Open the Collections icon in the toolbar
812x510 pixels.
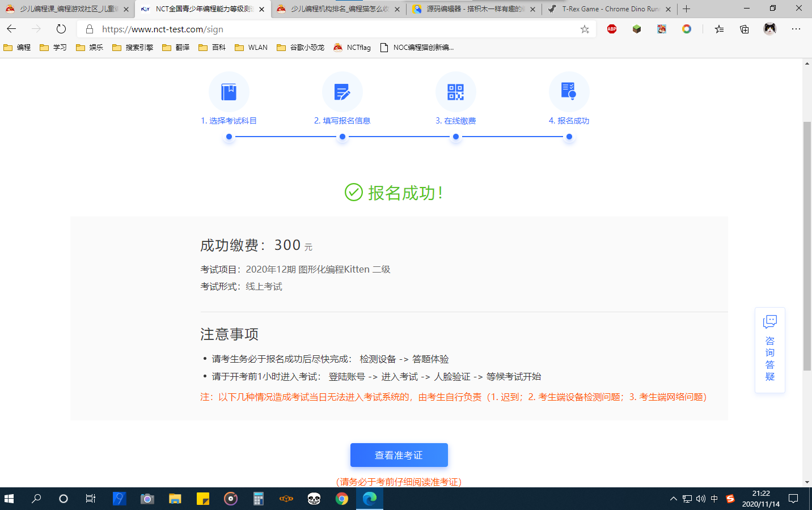(x=745, y=29)
